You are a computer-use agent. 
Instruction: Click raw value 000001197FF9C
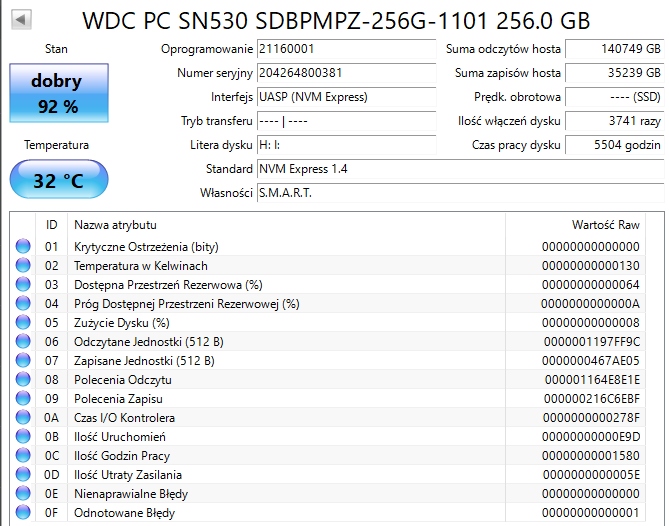pos(592,342)
